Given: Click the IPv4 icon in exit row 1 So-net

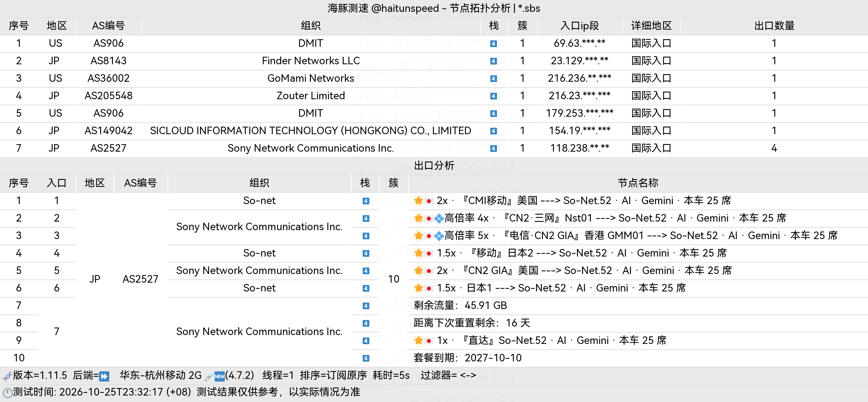Looking at the screenshot, I should click(x=366, y=201).
